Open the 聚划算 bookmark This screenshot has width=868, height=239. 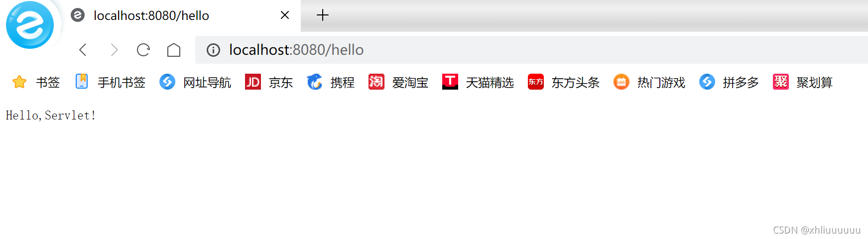tap(803, 82)
